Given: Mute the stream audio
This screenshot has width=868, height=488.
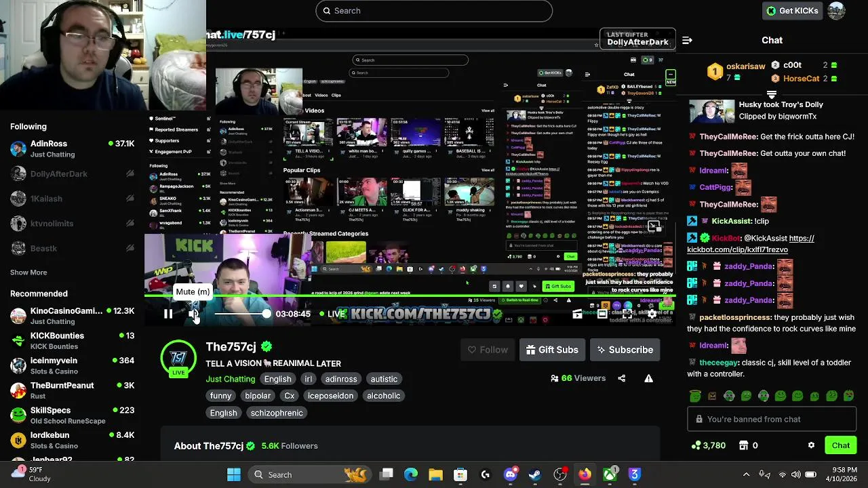Looking at the screenshot, I should (x=194, y=314).
